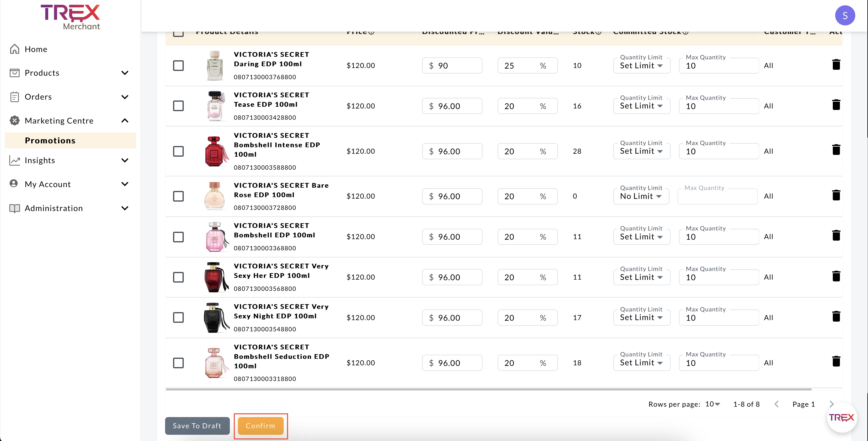This screenshot has height=441, width=868.
Task: Click the Home icon in sidebar
Action: pos(14,49)
